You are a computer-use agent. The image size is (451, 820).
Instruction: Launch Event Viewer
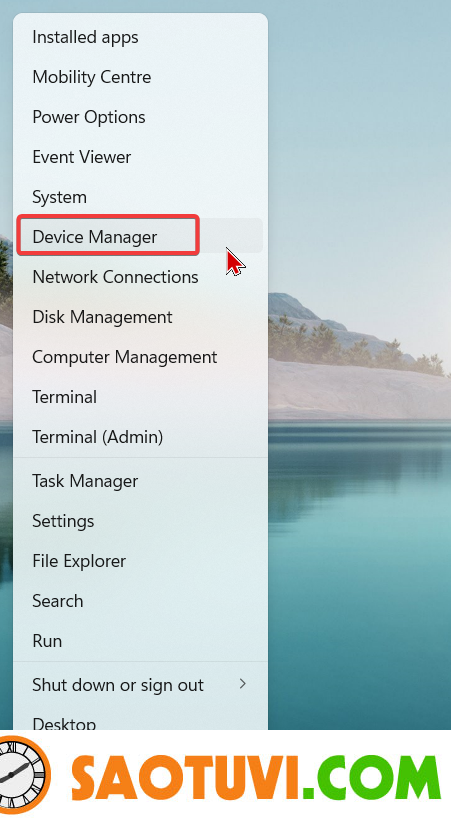click(x=140, y=157)
